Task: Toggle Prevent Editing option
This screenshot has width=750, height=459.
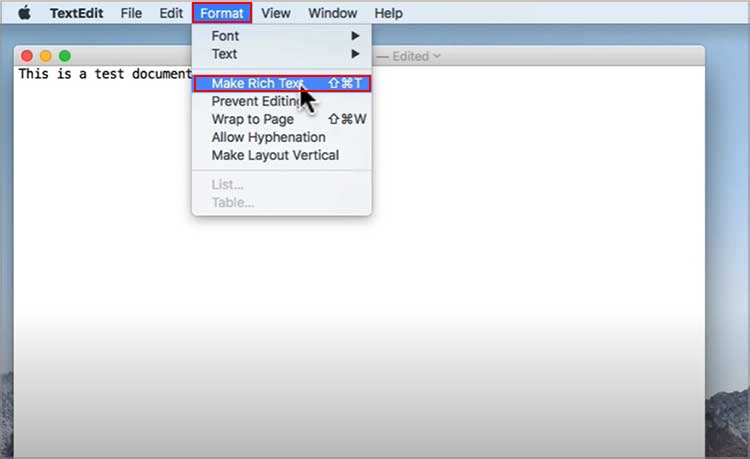Action: click(x=282, y=101)
